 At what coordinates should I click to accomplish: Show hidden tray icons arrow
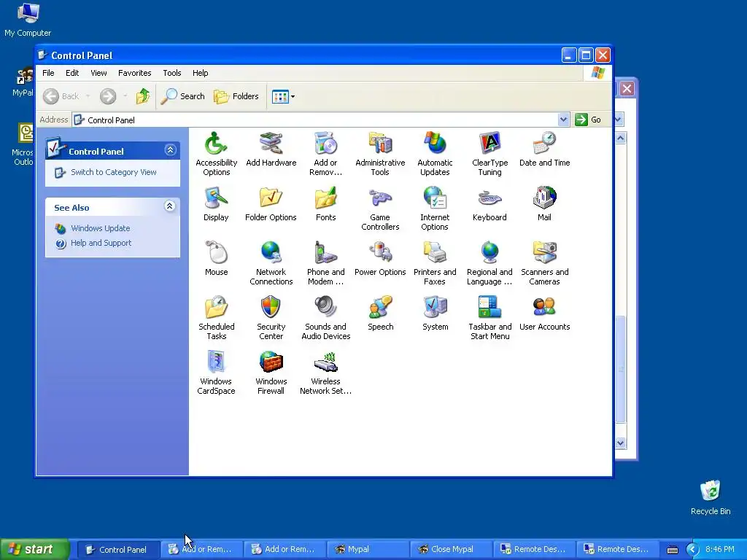pyautogui.click(x=693, y=550)
